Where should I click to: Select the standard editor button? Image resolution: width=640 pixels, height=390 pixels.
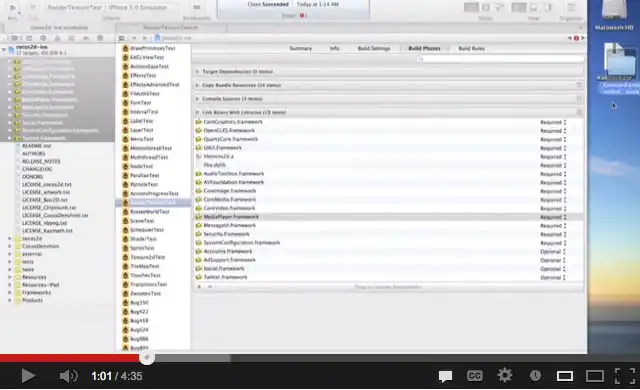coord(471,7)
